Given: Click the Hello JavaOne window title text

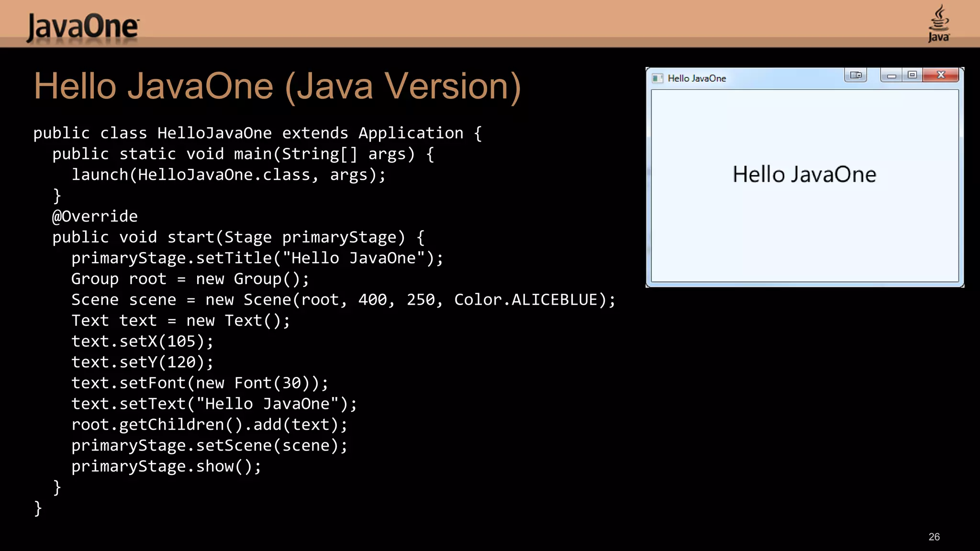Looking at the screenshot, I should 697,78.
